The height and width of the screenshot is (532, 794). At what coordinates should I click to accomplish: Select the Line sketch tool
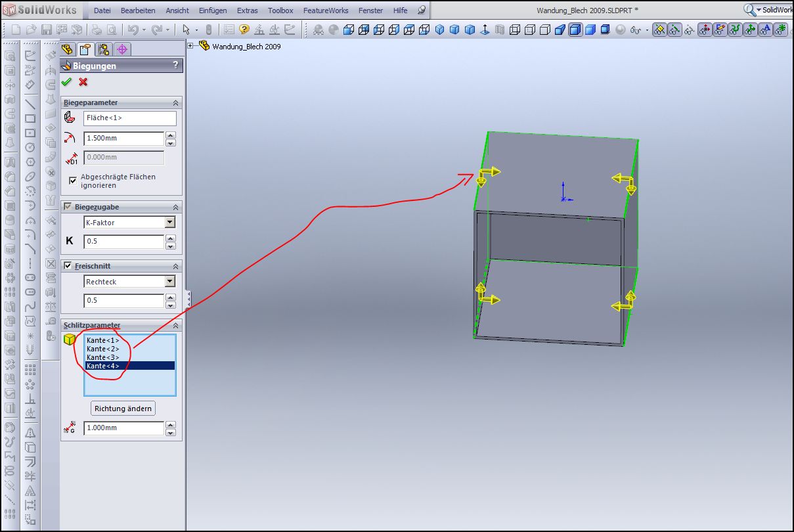click(30, 103)
